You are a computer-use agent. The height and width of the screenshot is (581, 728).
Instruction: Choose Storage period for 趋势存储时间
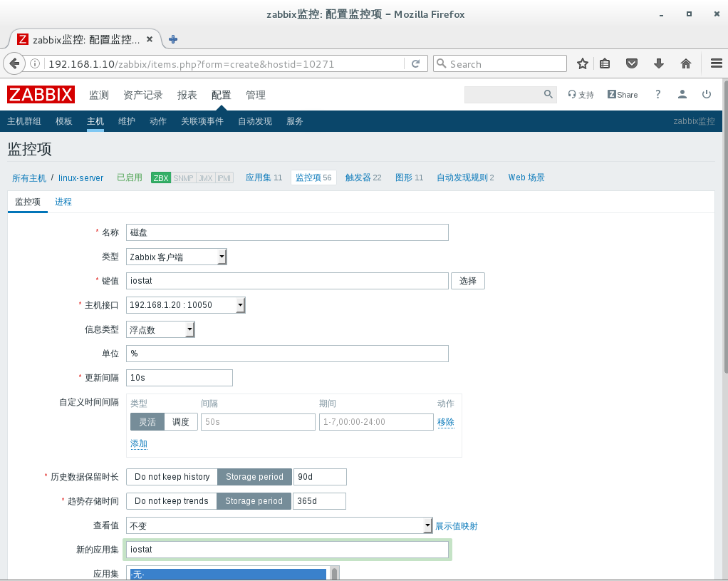[254, 501]
